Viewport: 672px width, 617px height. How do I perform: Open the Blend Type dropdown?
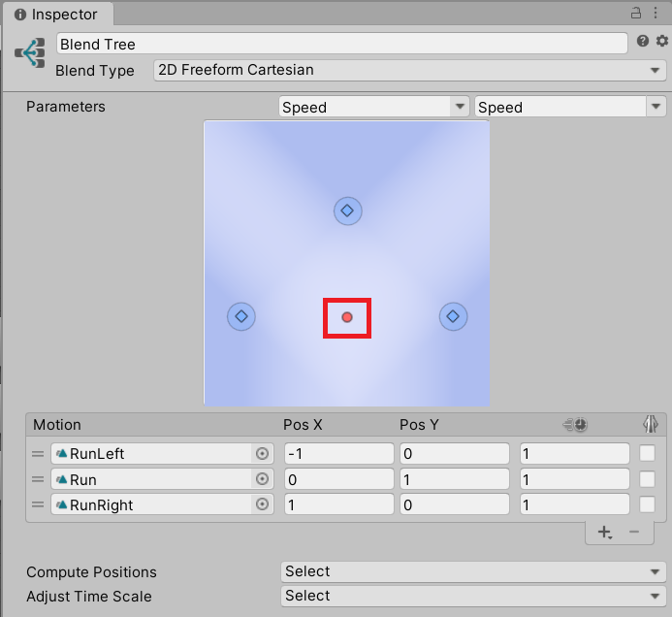tap(409, 70)
